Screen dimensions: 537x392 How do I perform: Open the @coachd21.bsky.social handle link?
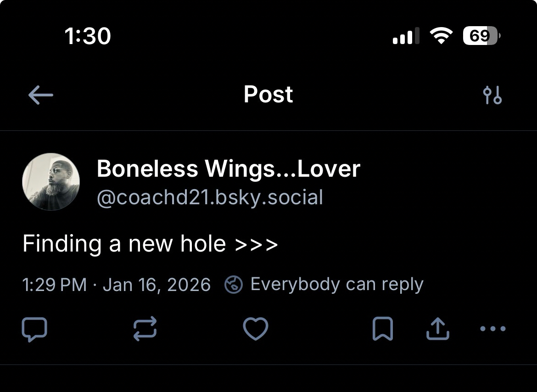click(x=210, y=197)
